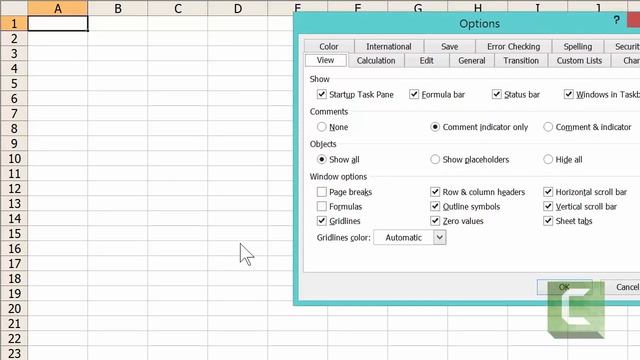Select row 15 header
Image resolution: width=640 pixels, height=360 pixels.
(14, 234)
